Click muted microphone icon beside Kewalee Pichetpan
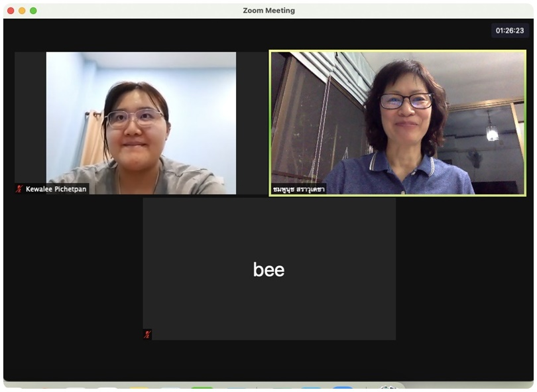This screenshot has height=392, width=537. 19,189
